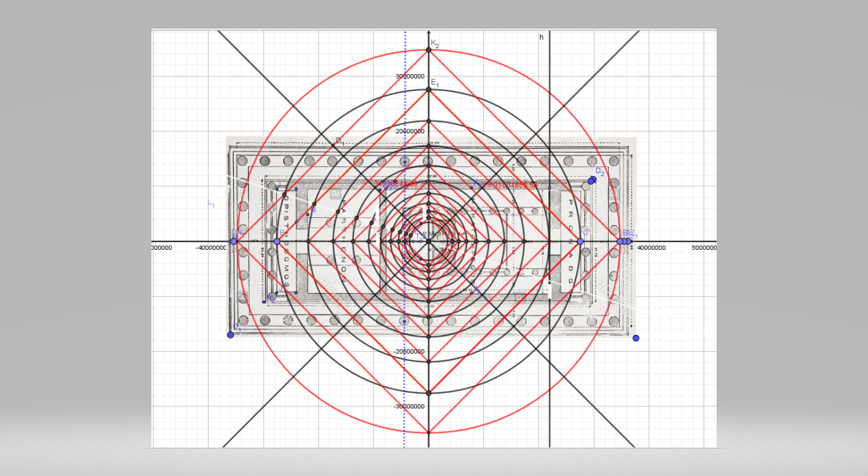Screen dimensions: 868x476
Task: Click the 30000000 y-axis label
Action: (410, 77)
